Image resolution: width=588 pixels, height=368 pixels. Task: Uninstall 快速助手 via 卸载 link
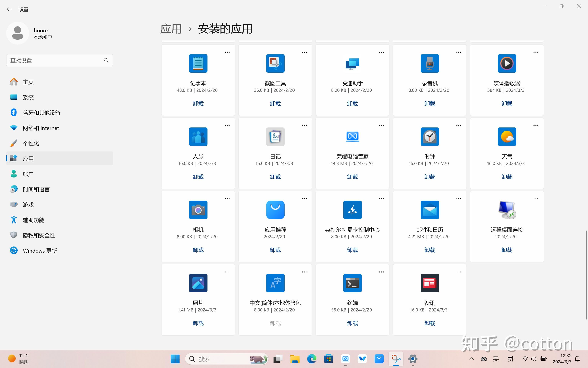click(x=352, y=104)
